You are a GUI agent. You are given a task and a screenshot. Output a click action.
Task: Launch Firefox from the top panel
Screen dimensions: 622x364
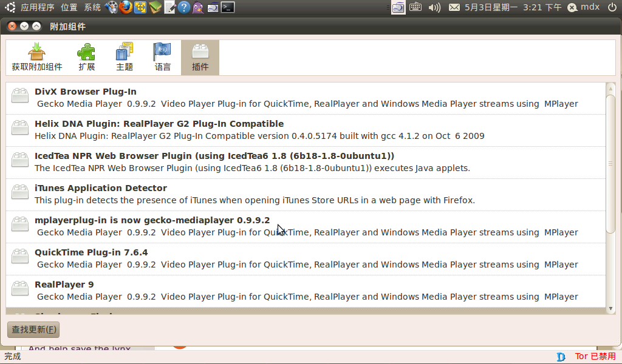click(126, 7)
